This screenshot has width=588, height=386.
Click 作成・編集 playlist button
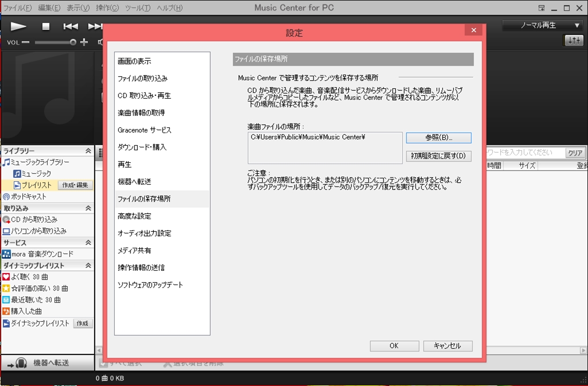coord(75,185)
